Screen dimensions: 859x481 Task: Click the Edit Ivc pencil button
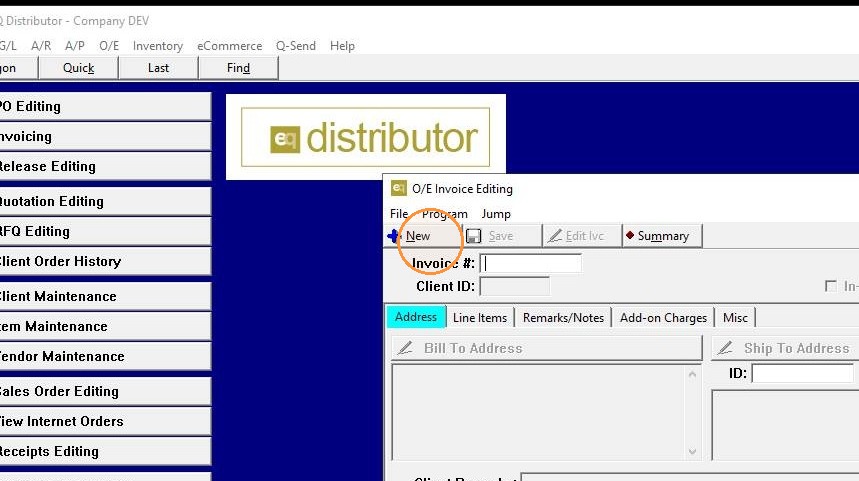pos(582,236)
